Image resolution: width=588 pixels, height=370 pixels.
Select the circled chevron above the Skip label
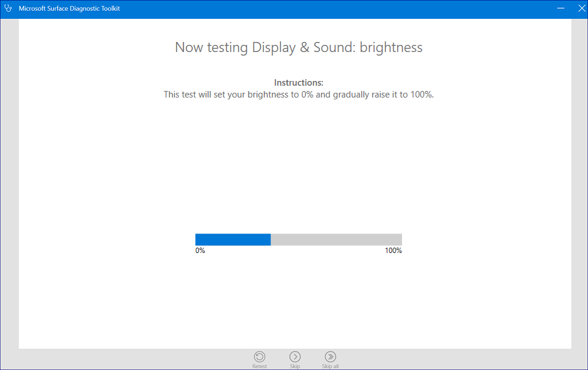coord(295,357)
